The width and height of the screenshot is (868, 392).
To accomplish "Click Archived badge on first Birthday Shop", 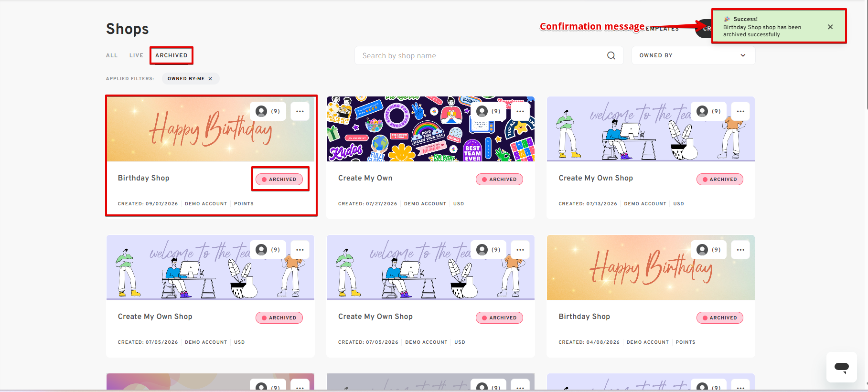I will (x=279, y=179).
